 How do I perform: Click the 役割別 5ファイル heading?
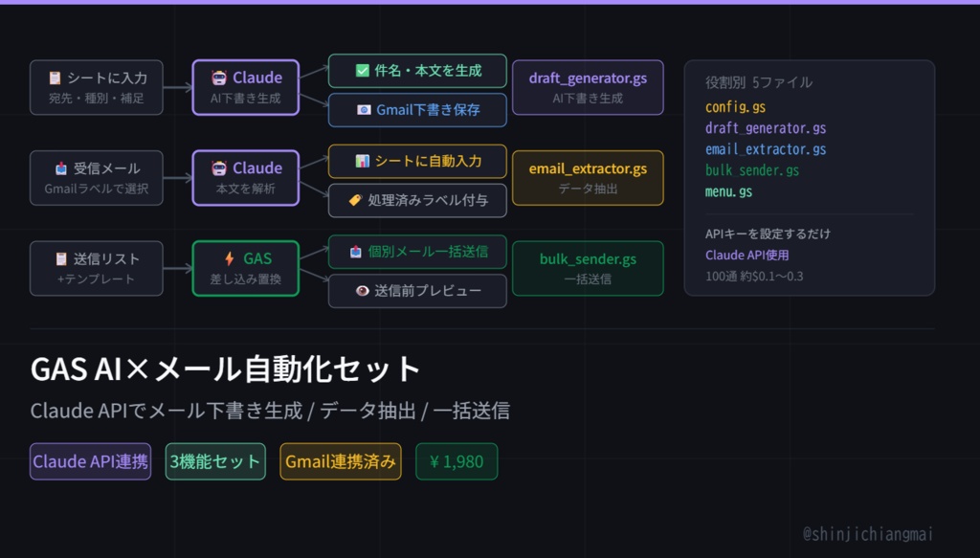point(759,82)
